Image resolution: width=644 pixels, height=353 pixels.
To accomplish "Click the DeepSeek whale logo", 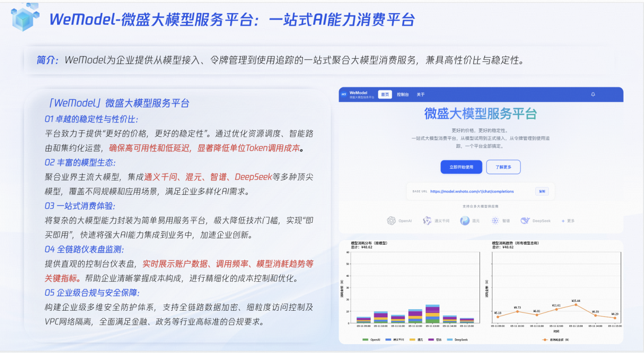I will point(526,221).
